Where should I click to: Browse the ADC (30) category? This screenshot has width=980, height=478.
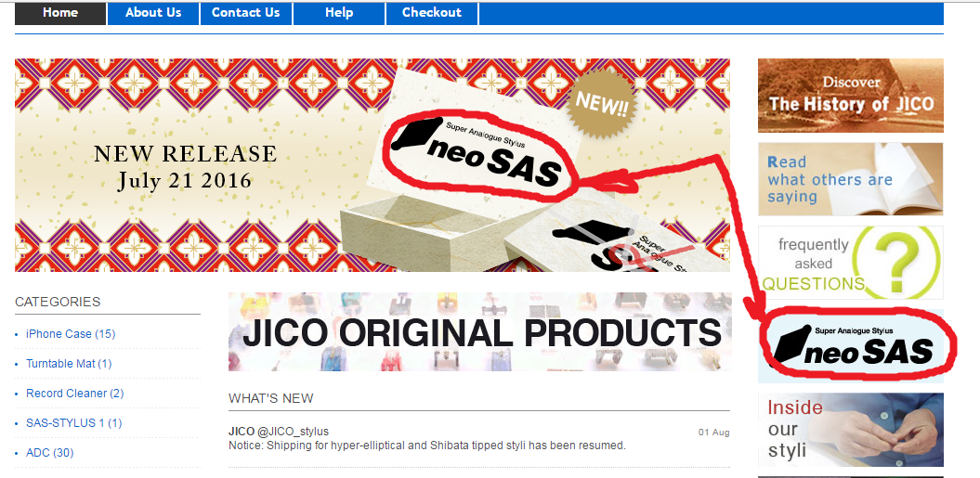pos(49,453)
